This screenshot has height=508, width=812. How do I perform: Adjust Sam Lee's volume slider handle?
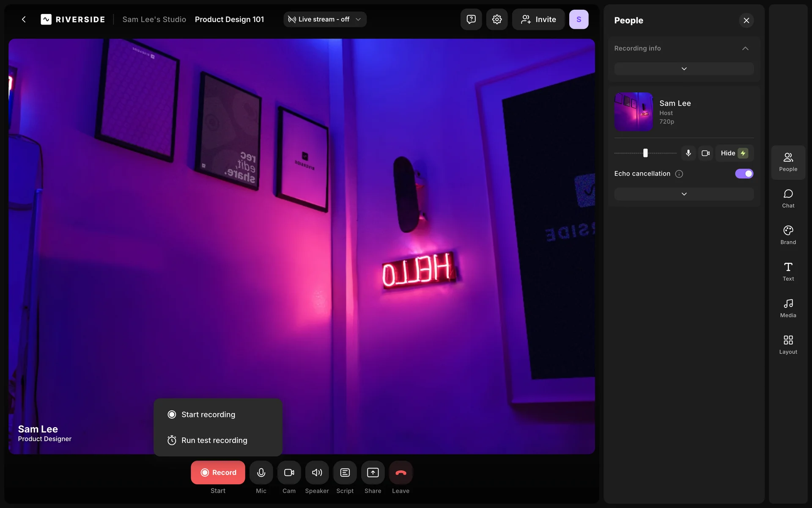(645, 153)
